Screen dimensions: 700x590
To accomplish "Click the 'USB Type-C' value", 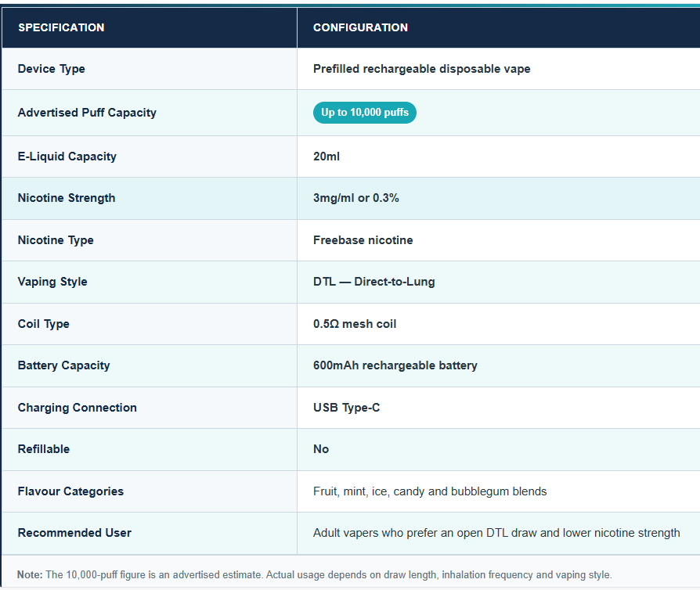I will [346, 408].
